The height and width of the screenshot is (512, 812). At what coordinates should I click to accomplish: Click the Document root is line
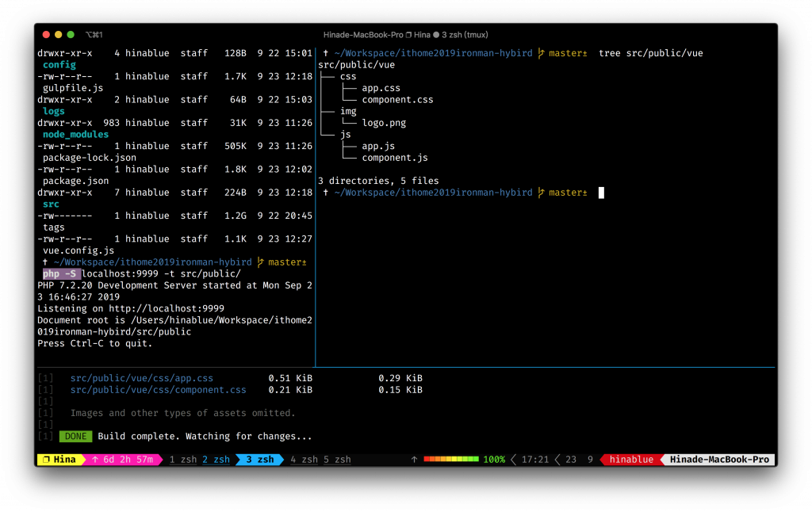[x=174, y=327]
